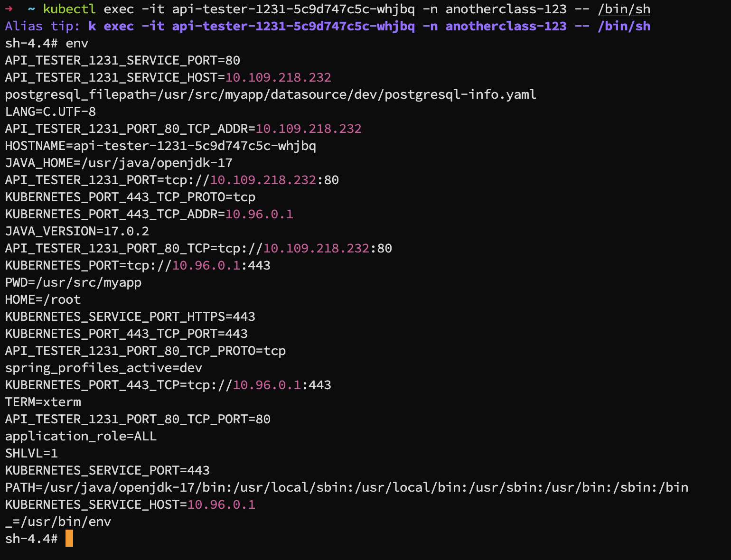Click the spring_profiles_active=dev line
The width and height of the screenshot is (731, 560).
(x=103, y=368)
